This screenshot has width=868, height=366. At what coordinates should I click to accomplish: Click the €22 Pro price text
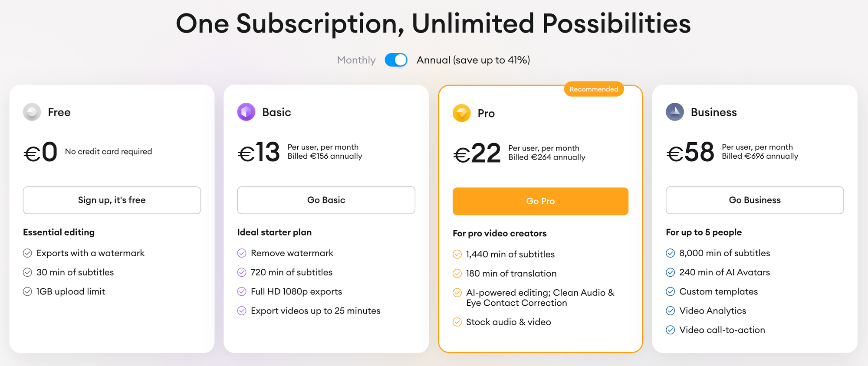477,153
